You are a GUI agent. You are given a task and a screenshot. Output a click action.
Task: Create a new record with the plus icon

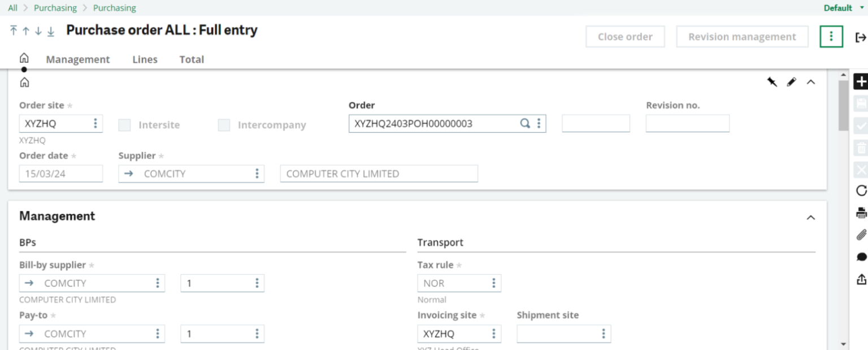[860, 81]
